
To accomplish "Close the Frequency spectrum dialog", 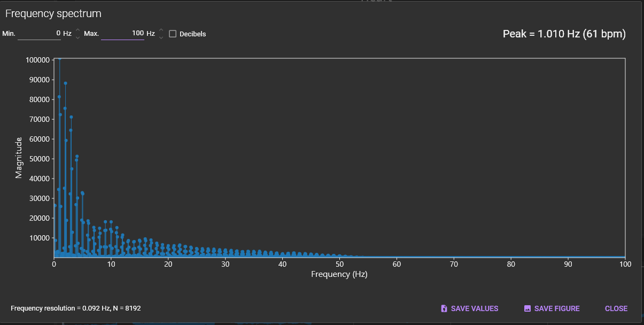I will click(x=616, y=308).
